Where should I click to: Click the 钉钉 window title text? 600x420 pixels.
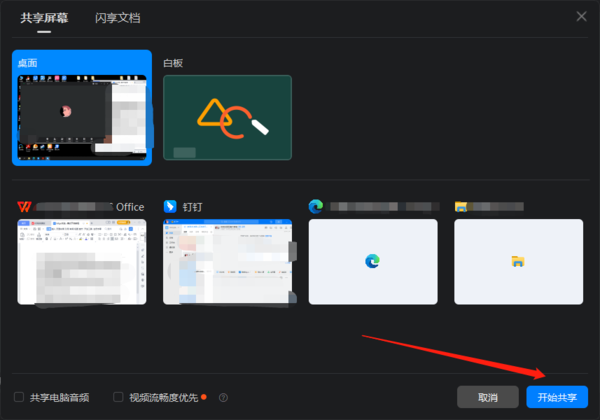pos(192,207)
